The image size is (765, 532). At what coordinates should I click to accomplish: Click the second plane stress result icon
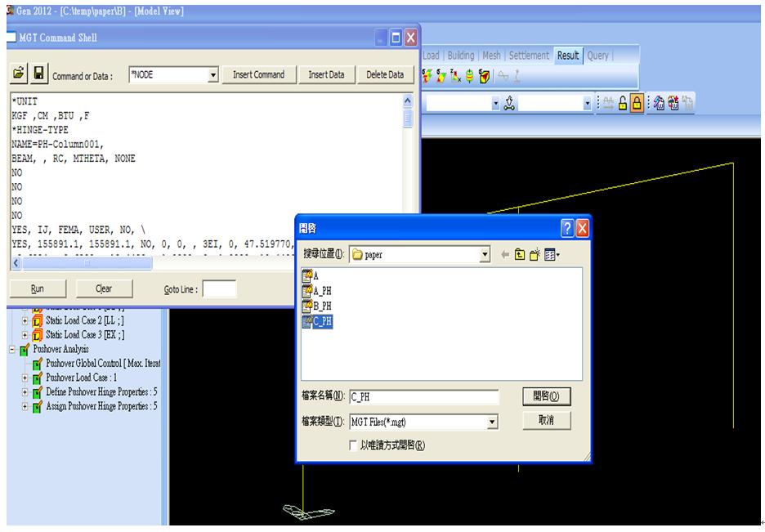point(441,76)
